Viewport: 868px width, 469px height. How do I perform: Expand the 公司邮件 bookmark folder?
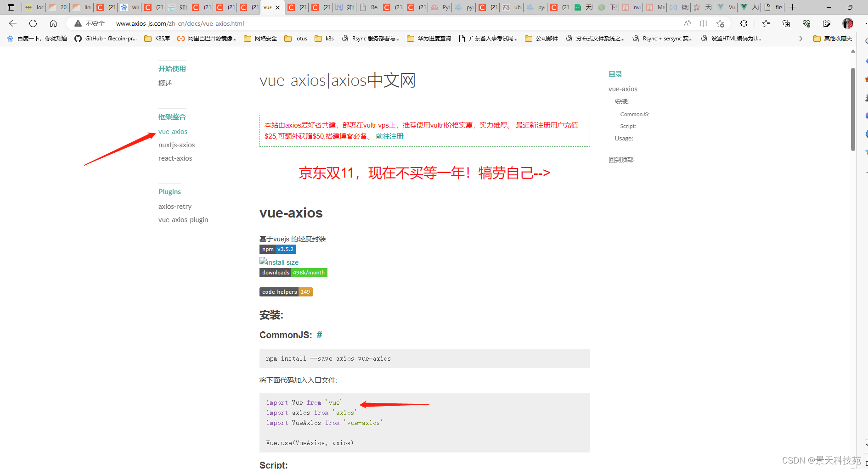pos(541,39)
